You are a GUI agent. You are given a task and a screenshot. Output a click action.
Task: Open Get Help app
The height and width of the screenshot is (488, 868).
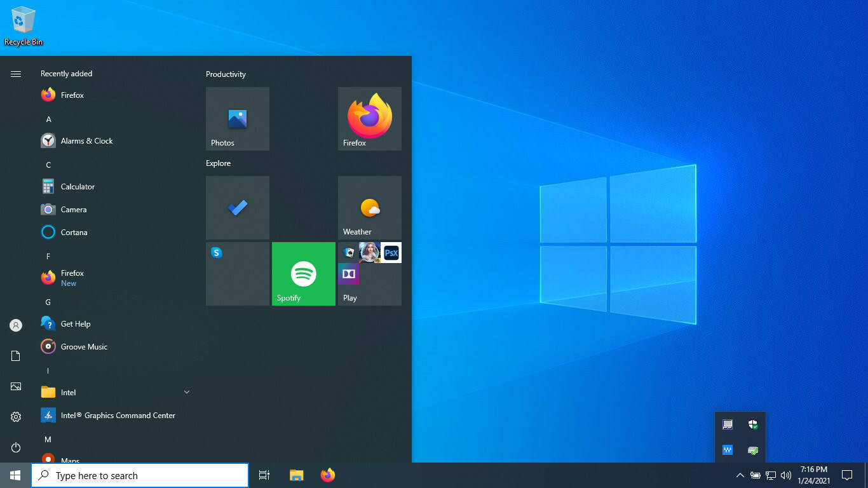(116, 324)
